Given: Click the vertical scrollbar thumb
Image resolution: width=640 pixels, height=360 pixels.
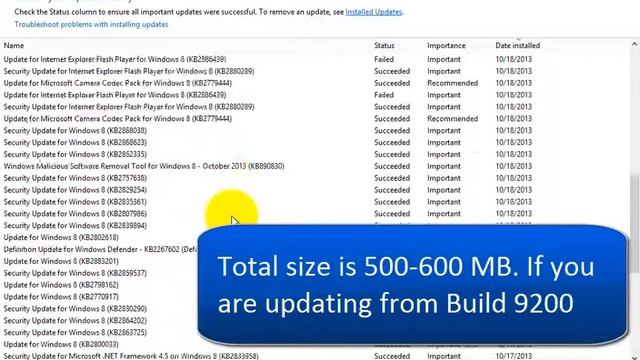Looking at the screenshot, I should click(634, 223).
